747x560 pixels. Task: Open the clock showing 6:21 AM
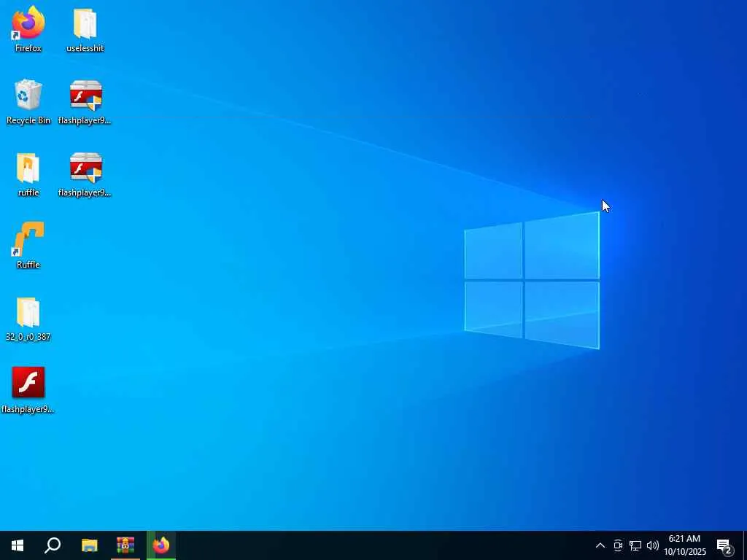684,545
